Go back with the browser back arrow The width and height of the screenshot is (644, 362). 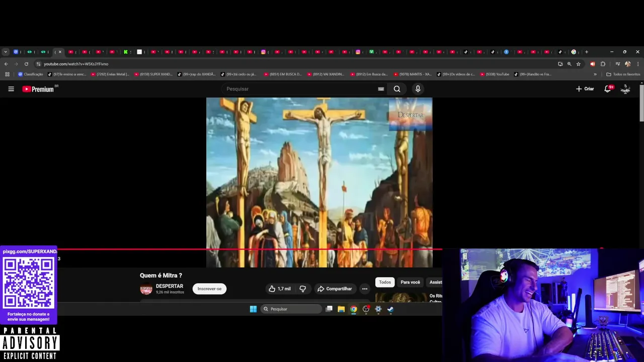click(6, 64)
